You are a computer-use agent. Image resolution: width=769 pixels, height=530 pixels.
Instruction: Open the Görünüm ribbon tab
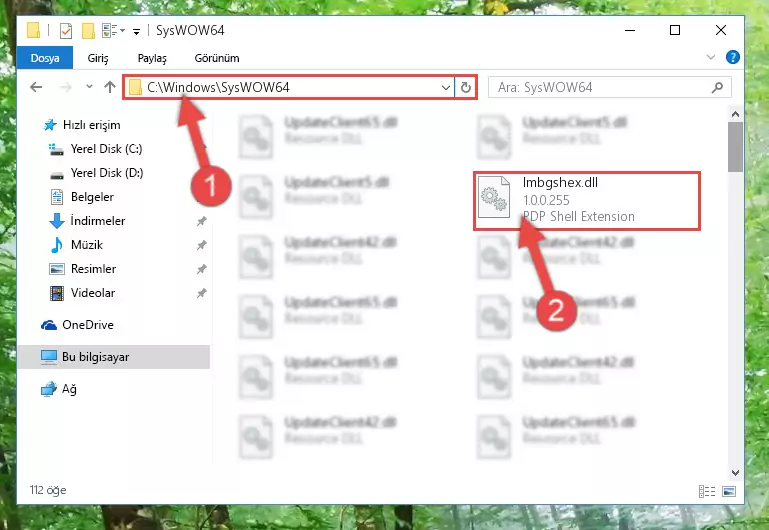(x=217, y=58)
